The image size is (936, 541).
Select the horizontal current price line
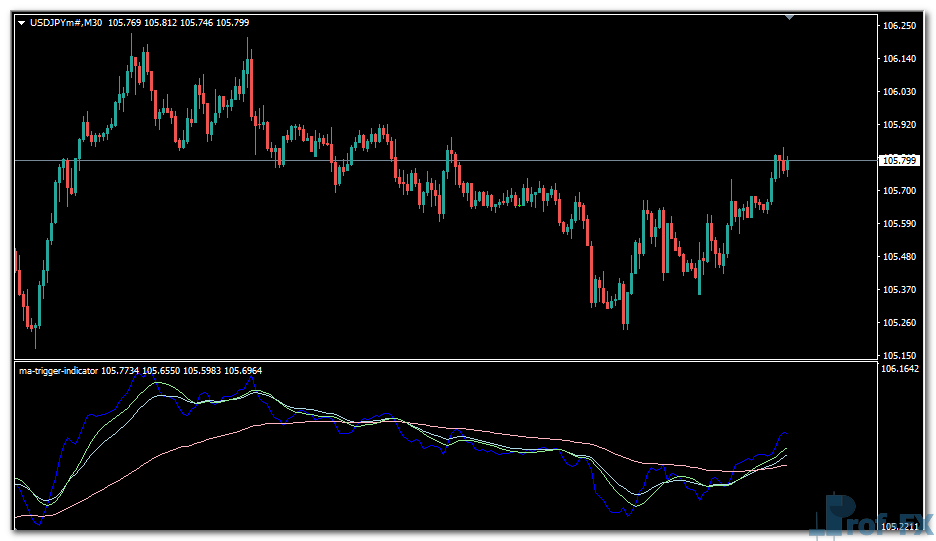coord(500,160)
